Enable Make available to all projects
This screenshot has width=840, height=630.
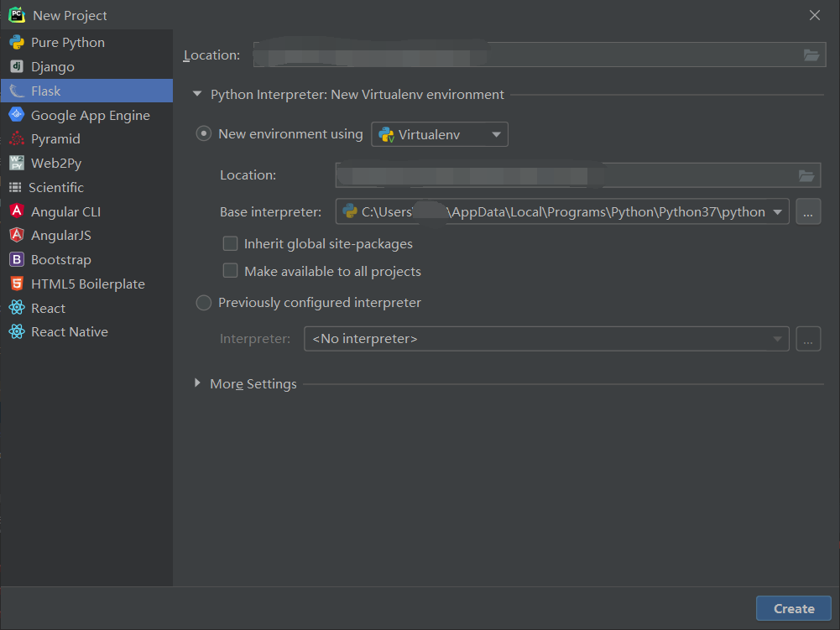pyautogui.click(x=231, y=270)
